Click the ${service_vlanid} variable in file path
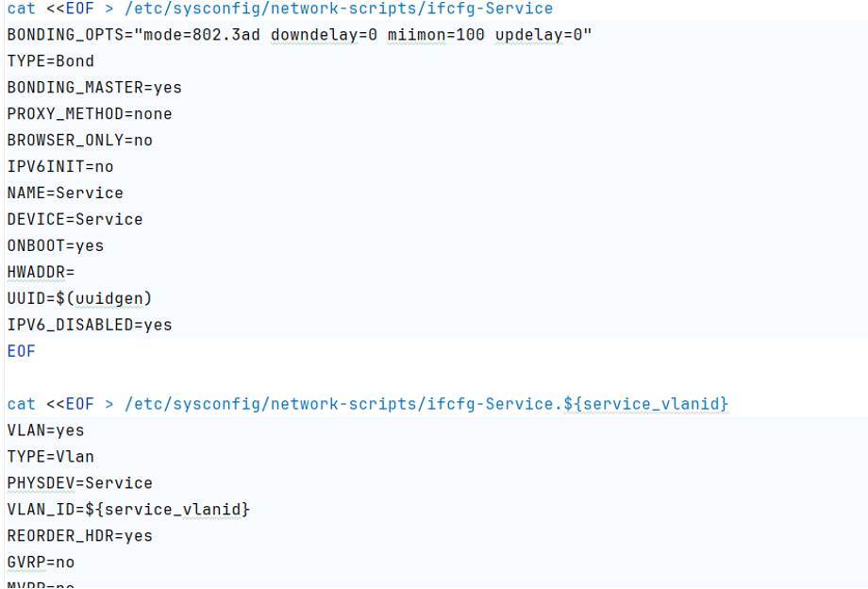 click(x=645, y=404)
